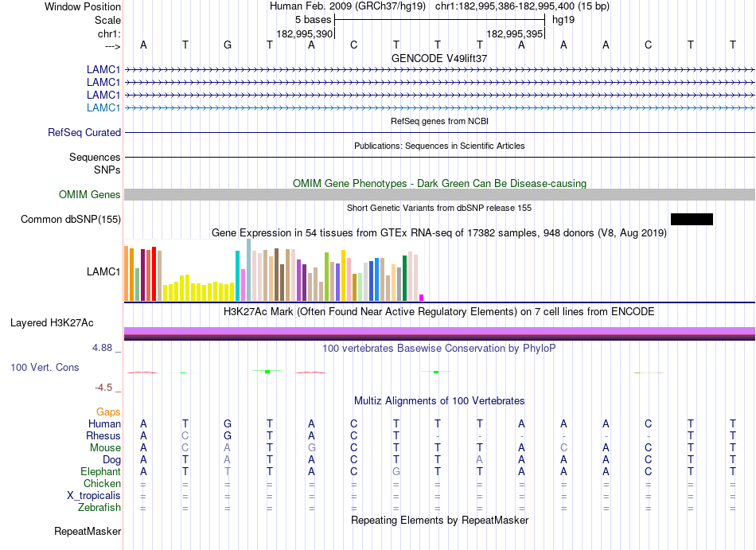Click the G base in the Elephant row
The image size is (756, 550).
[x=396, y=471]
